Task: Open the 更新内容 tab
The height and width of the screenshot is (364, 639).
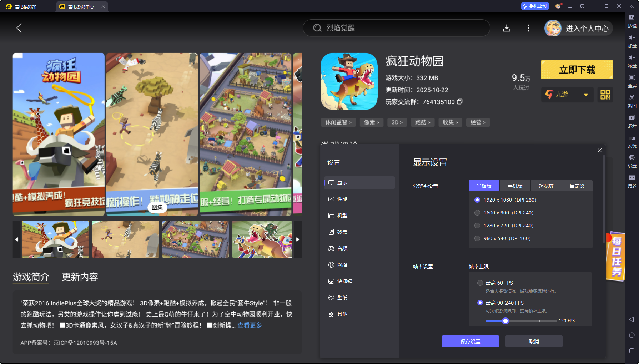Action: tap(80, 277)
